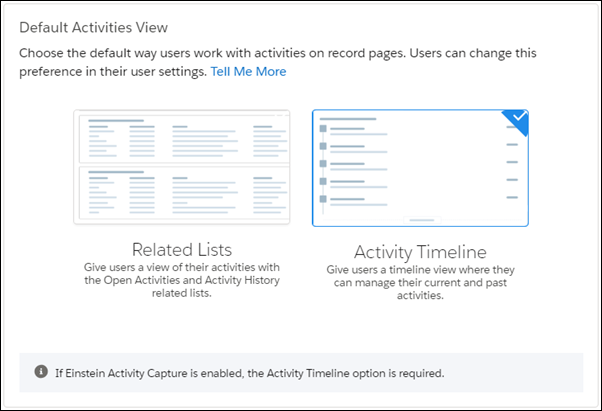Click the Einstein Activity Capture notice text

tap(250, 373)
